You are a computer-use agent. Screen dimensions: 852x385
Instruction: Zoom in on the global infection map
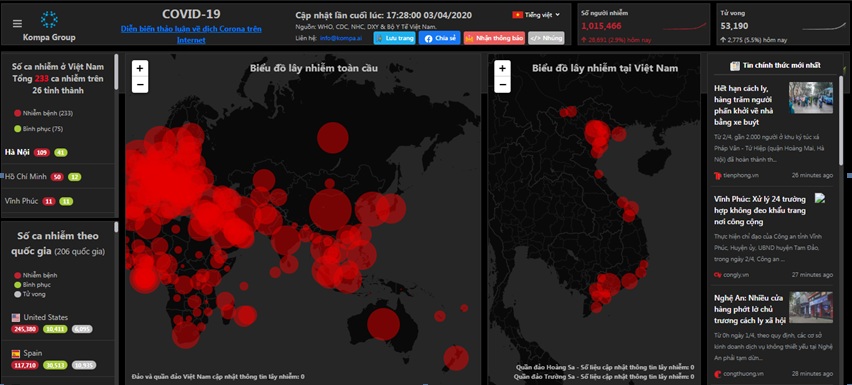tap(140, 68)
